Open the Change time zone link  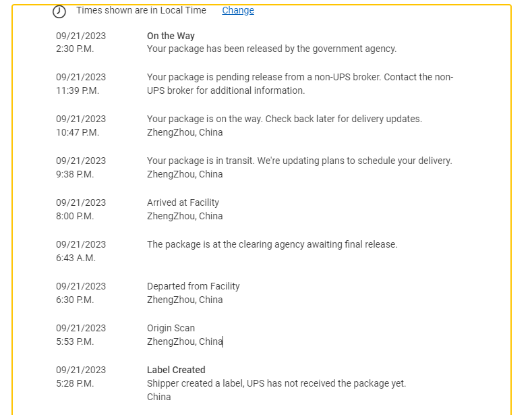tap(238, 11)
